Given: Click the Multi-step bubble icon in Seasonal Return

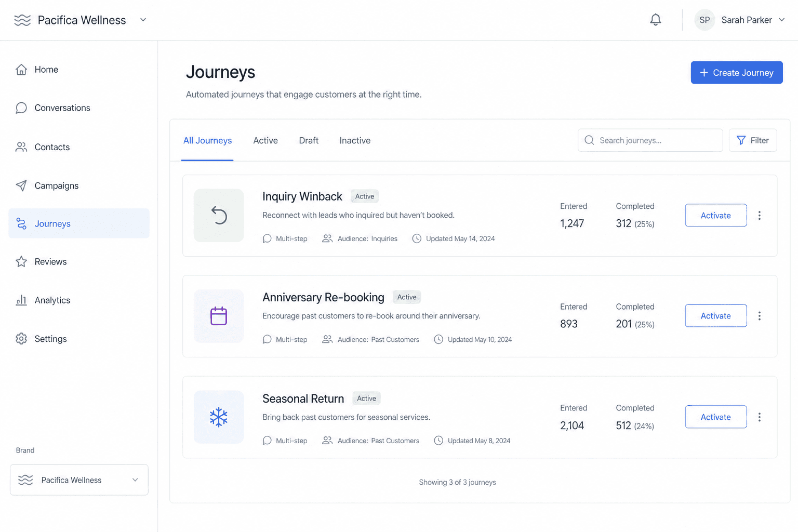Looking at the screenshot, I should tap(267, 441).
